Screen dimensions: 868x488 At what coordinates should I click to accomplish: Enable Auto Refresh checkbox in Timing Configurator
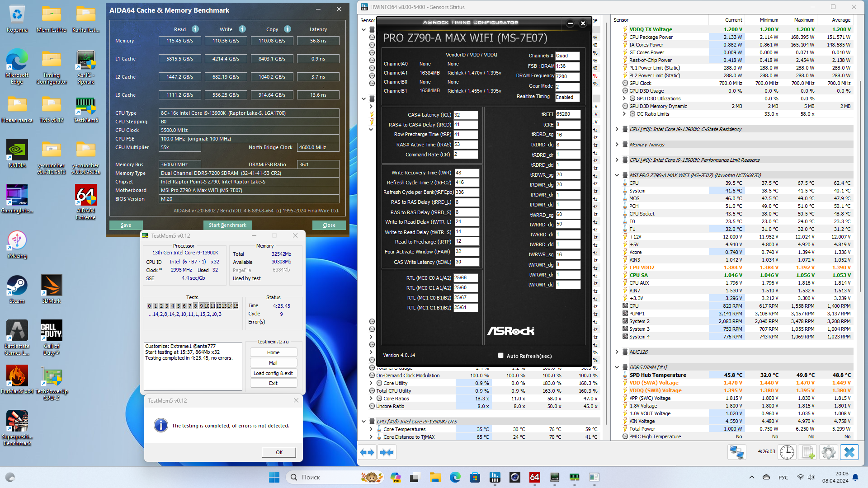coord(500,356)
